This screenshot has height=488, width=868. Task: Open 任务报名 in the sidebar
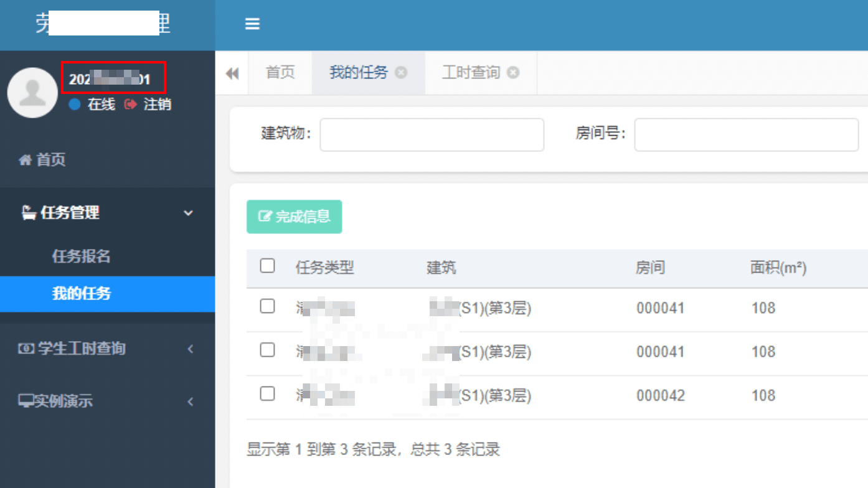tap(82, 256)
